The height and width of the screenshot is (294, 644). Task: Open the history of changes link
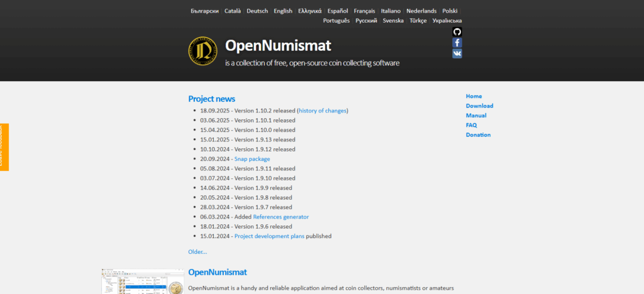point(323,111)
